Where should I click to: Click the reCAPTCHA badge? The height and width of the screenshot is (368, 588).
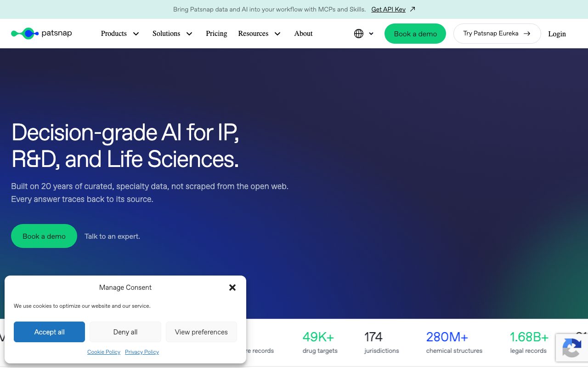pyautogui.click(x=572, y=347)
